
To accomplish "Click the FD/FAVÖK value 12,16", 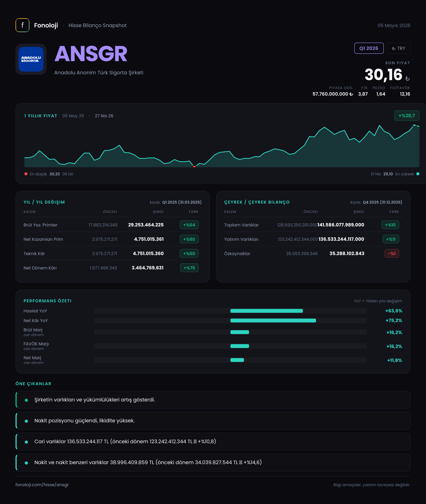I will tap(405, 94).
